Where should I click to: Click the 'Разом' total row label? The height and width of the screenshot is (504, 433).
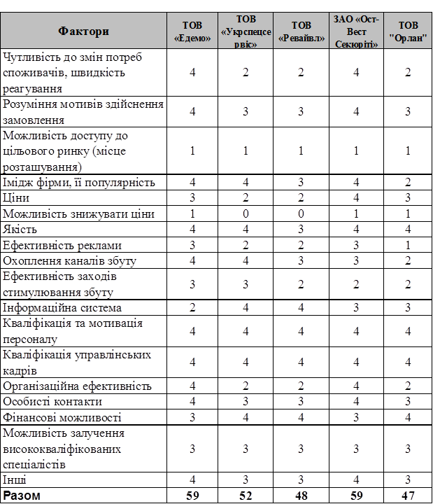[22, 496]
